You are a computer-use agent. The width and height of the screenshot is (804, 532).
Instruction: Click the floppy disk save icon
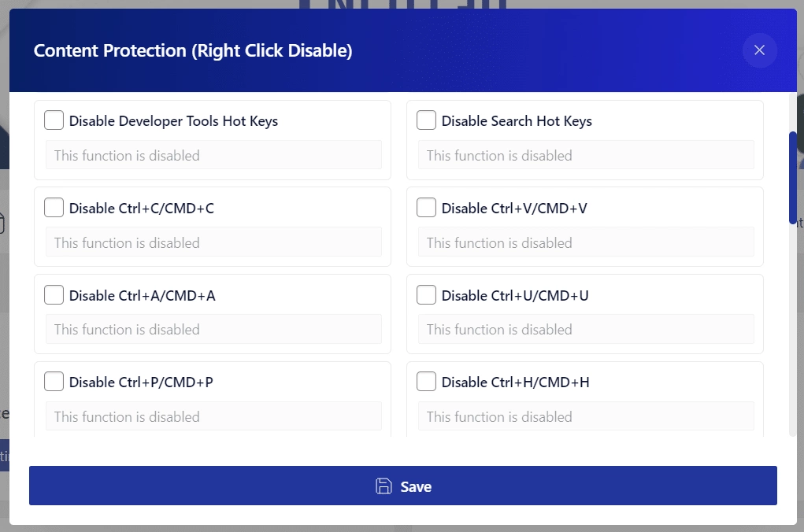pos(383,486)
